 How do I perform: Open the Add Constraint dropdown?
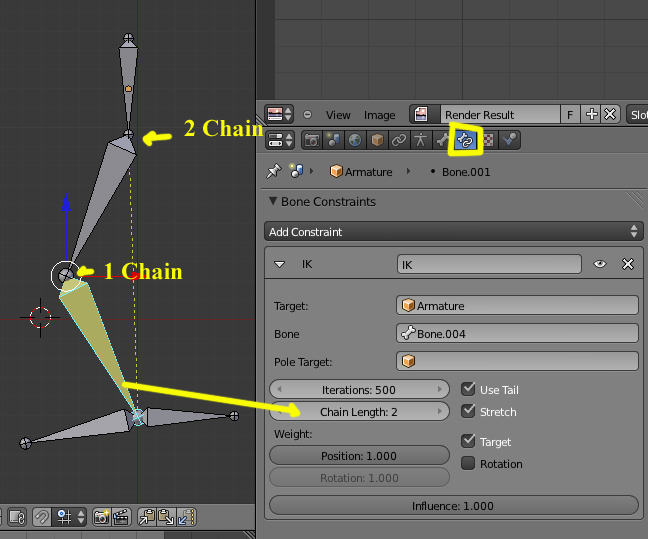pos(453,231)
